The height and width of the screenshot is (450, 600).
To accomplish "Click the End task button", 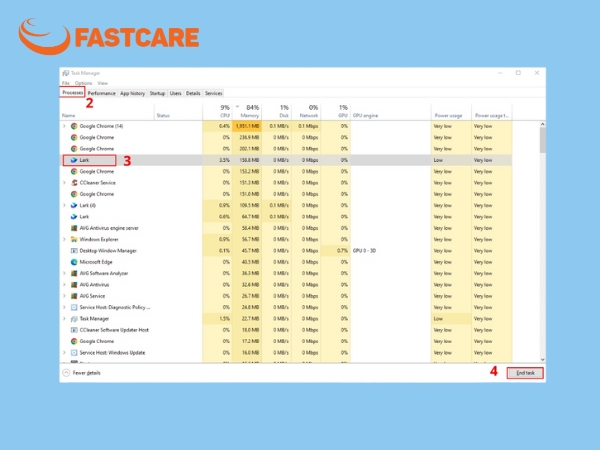I will click(525, 373).
